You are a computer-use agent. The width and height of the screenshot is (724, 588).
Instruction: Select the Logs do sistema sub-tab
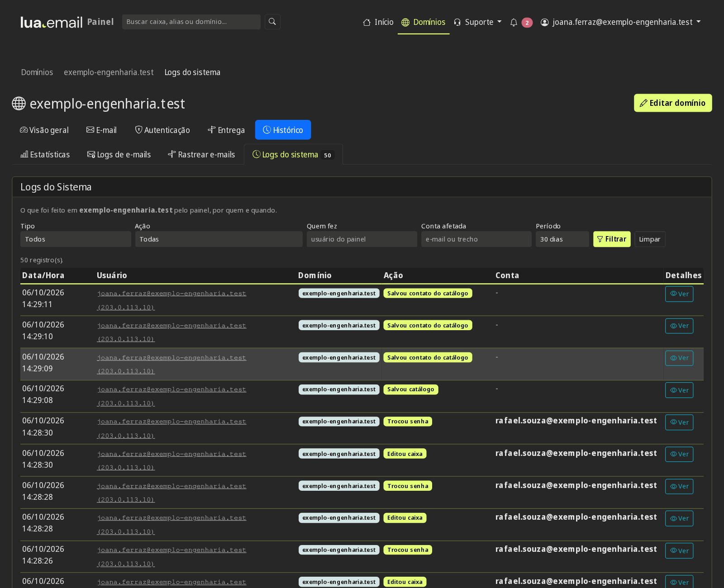pos(293,155)
